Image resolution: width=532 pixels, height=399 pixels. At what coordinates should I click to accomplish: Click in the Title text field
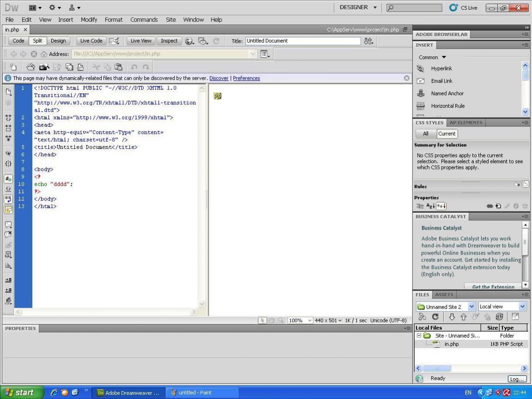tap(302, 41)
